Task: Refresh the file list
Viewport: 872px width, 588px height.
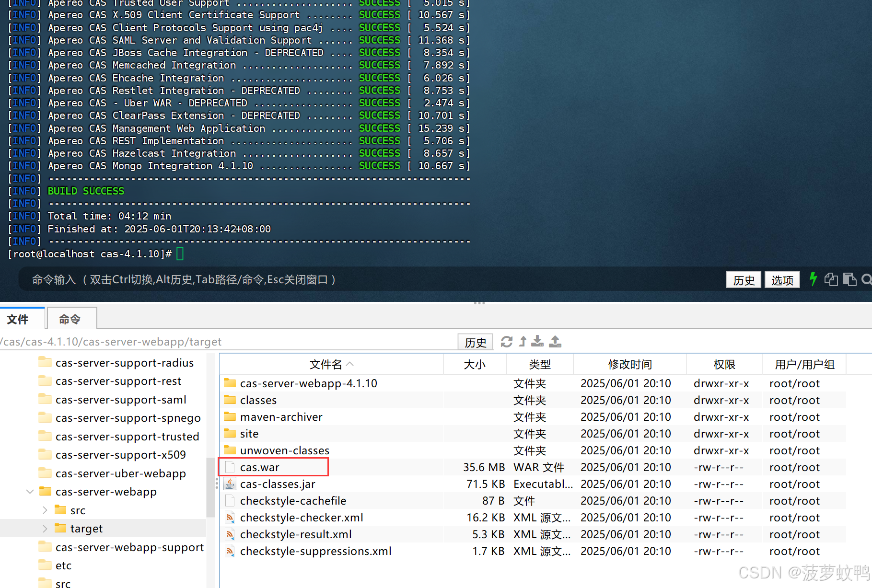Action: pos(507,342)
